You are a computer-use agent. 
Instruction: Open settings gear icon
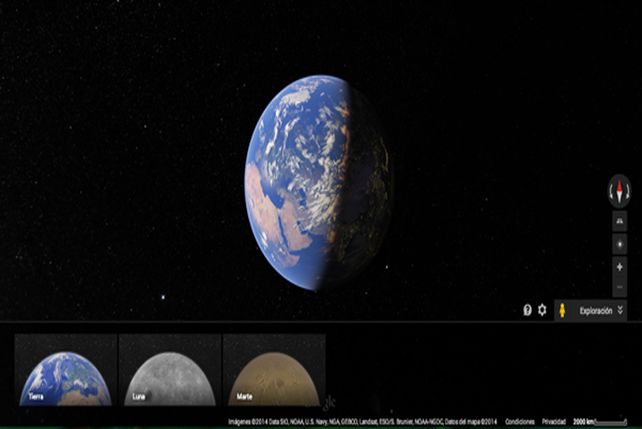click(x=542, y=310)
